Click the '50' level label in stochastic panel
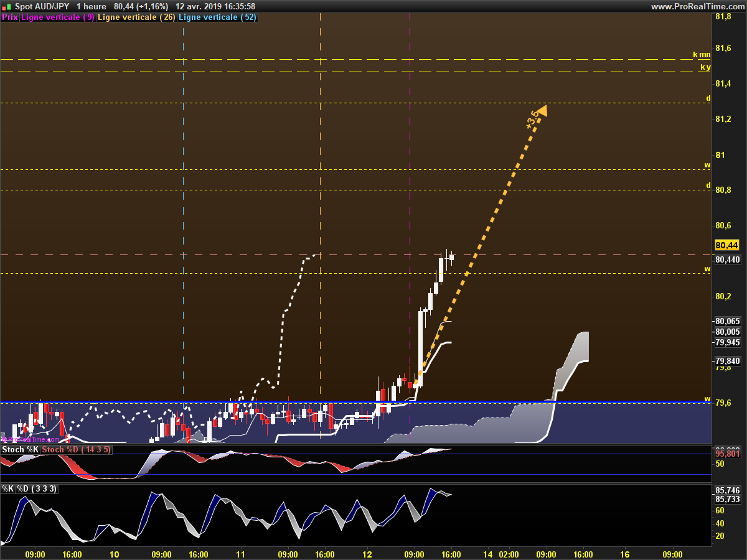Viewport: 747px width, 560px height. pyautogui.click(x=719, y=464)
